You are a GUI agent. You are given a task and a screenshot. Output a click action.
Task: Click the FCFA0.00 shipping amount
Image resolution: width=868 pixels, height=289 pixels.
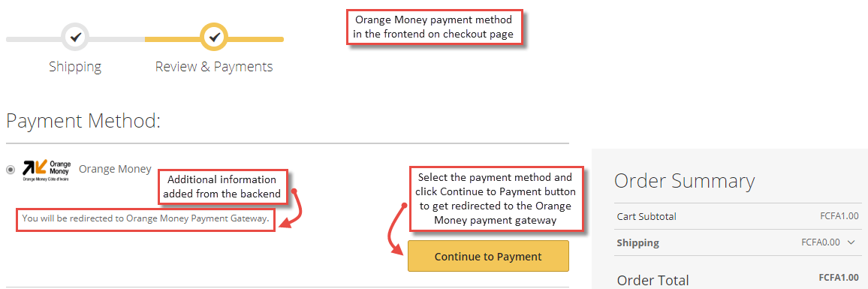pyautogui.click(x=821, y=242)
